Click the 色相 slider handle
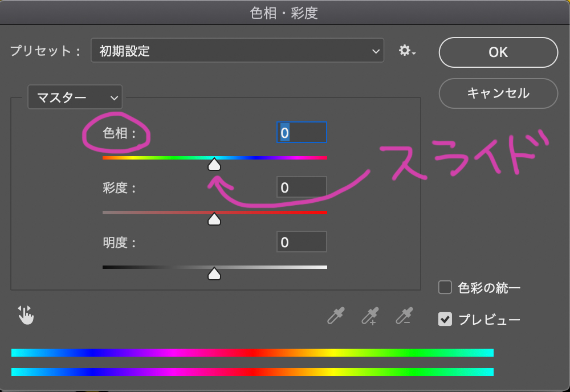This screenshot has width=570, height=392. [x=214, y=164]
